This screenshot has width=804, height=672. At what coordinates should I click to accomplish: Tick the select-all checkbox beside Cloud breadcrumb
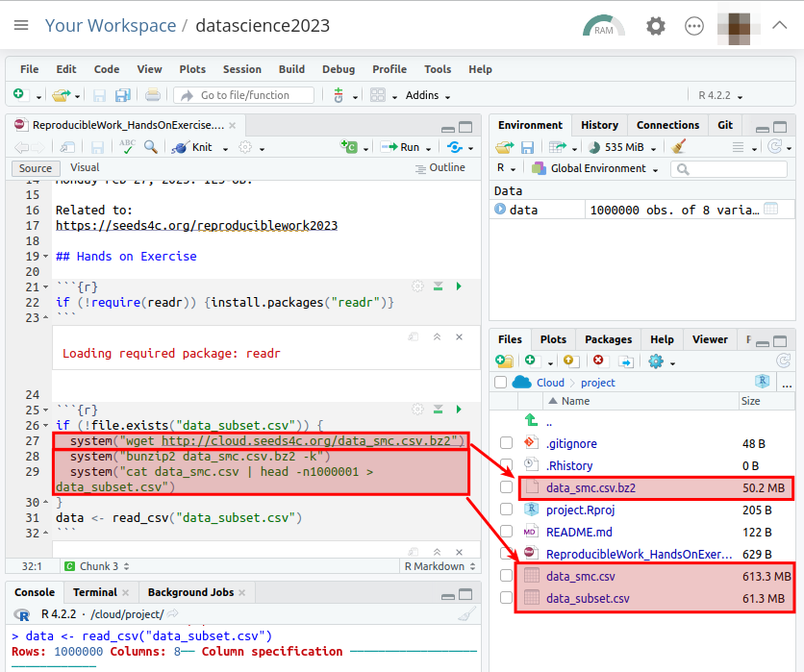[500, 383]
